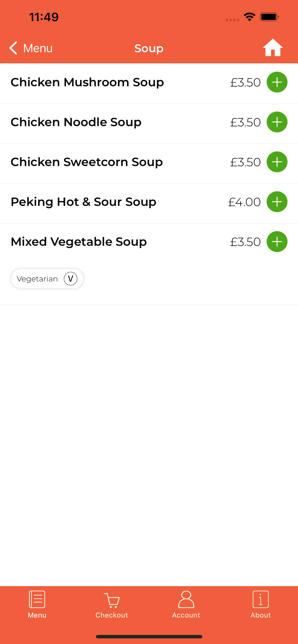Select the Menu tab in bottom bar

(37, 605)
